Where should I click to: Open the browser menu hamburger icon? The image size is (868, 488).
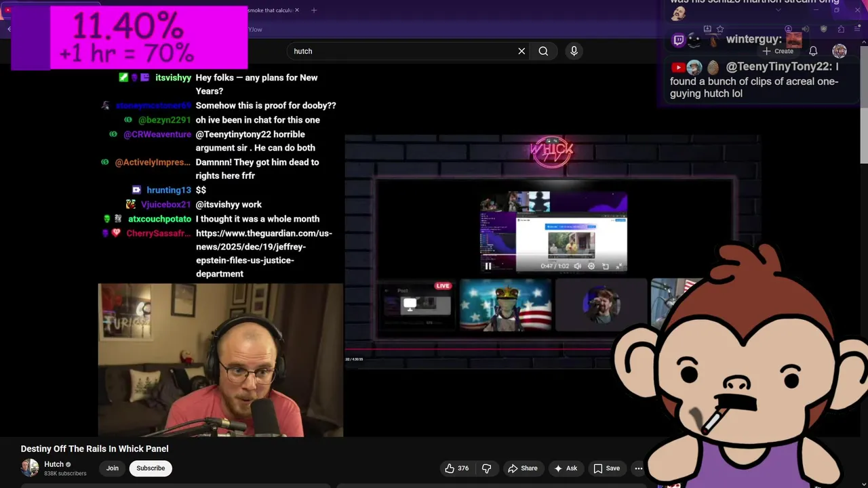click(858, 29)
